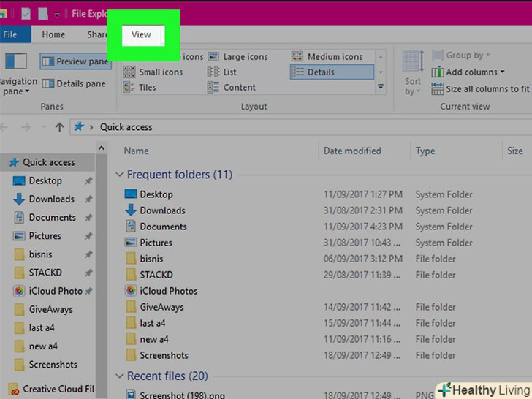The image size is (532, 399).
Task: Sort by the Size column header
Action: coord(514,151)
